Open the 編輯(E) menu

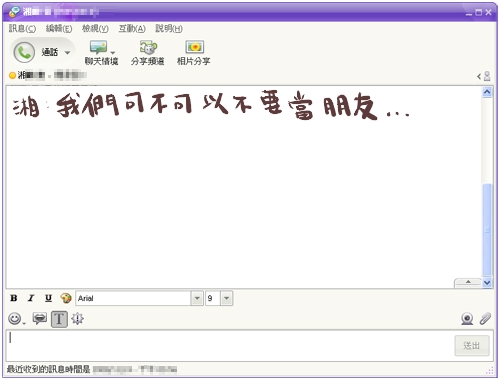point(59,29)
